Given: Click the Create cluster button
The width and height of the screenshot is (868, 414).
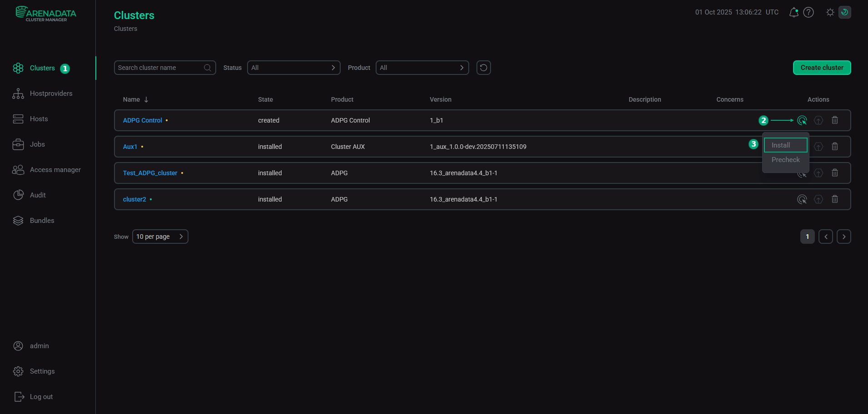Looking at the screenshot, I should coord(822,67).
